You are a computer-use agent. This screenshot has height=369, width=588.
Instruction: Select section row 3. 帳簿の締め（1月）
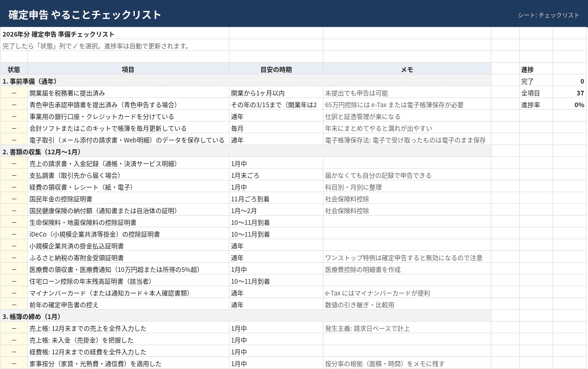tap(246, 316)
